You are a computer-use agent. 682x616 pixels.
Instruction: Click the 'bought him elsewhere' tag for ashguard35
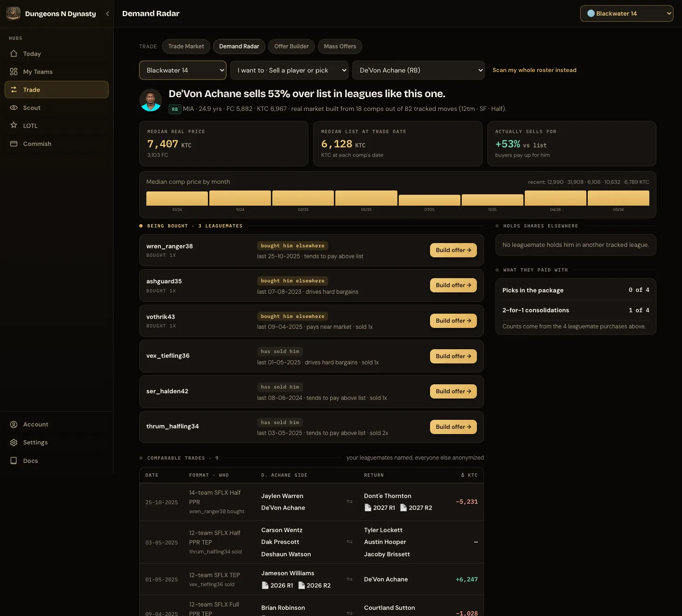[x=293, y=281]
